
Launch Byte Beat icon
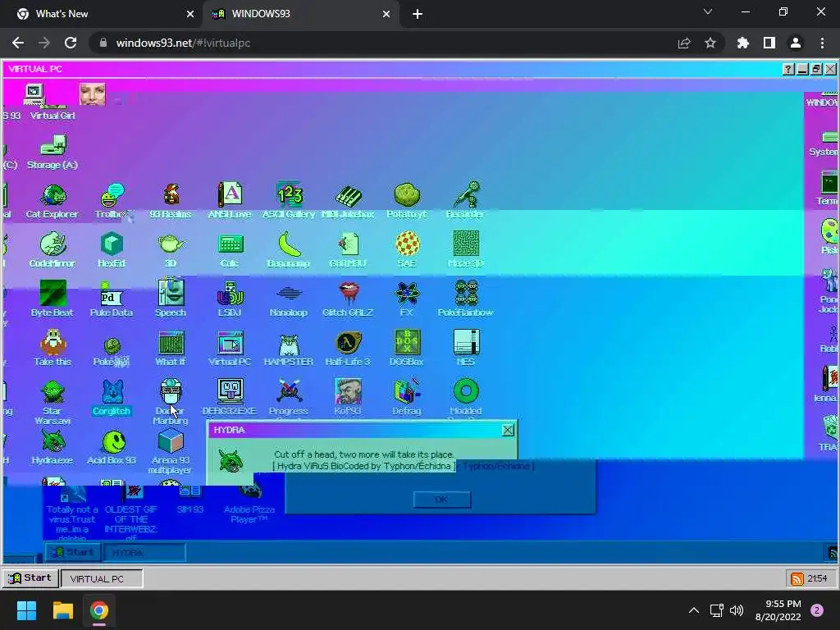click(52, 299)
